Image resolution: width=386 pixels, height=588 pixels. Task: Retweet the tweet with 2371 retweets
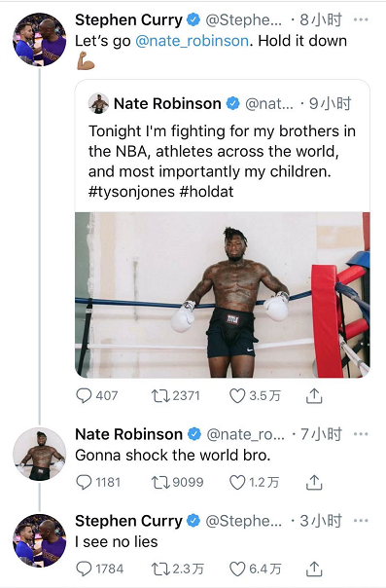pos(160,396)
